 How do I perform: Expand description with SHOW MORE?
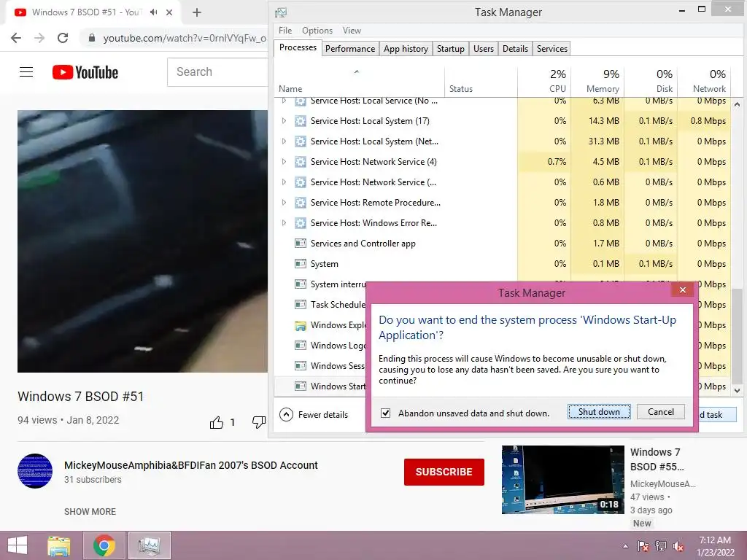pos(90,511)
